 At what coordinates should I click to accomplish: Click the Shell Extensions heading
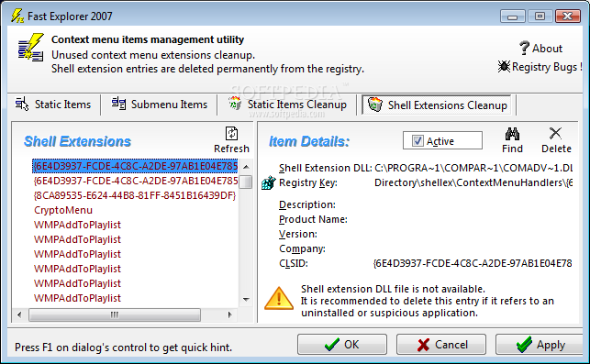click(x=77, y=141)
